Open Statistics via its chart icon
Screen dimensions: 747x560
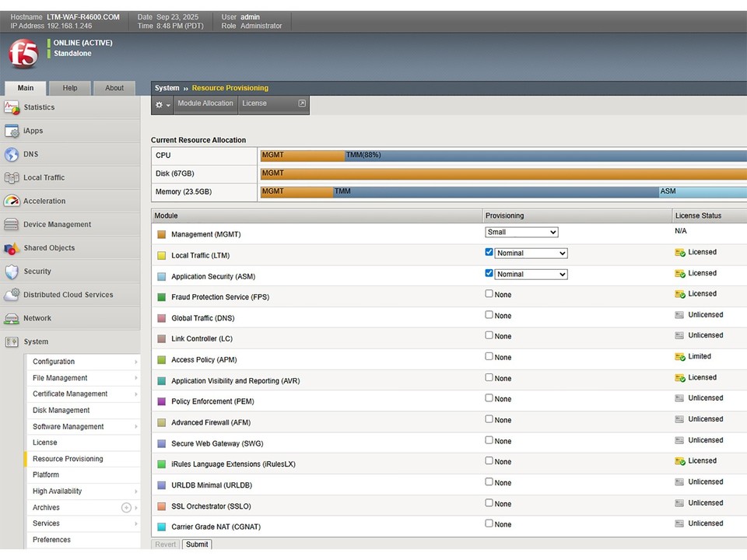(x=12, y=107)
